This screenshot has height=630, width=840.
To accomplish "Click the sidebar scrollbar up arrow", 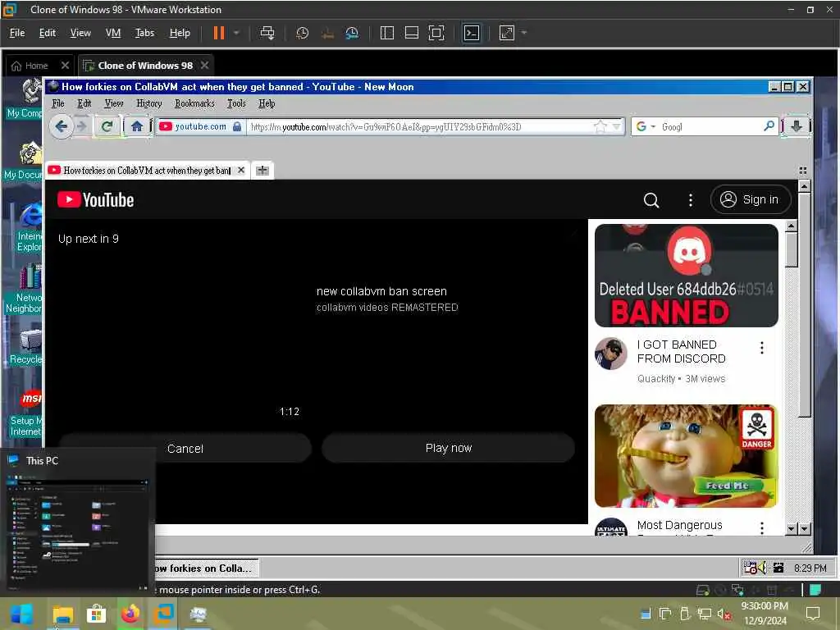I will pos(792,226).
